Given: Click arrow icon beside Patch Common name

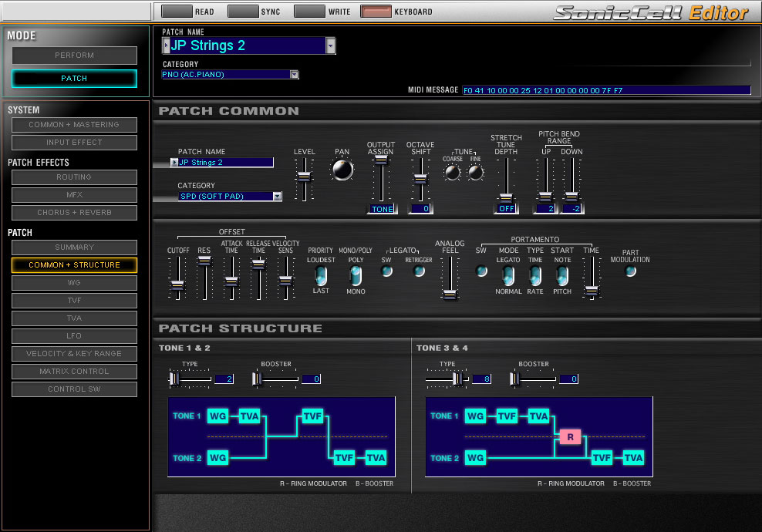Looking at the screenshot, I should (174, 162).
